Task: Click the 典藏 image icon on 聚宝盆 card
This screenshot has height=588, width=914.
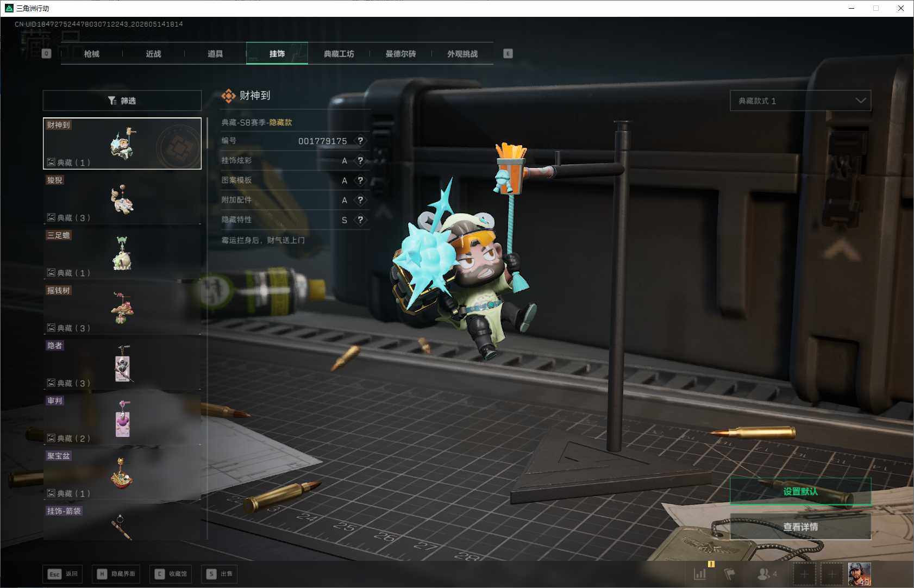Action: coord(51,493)
